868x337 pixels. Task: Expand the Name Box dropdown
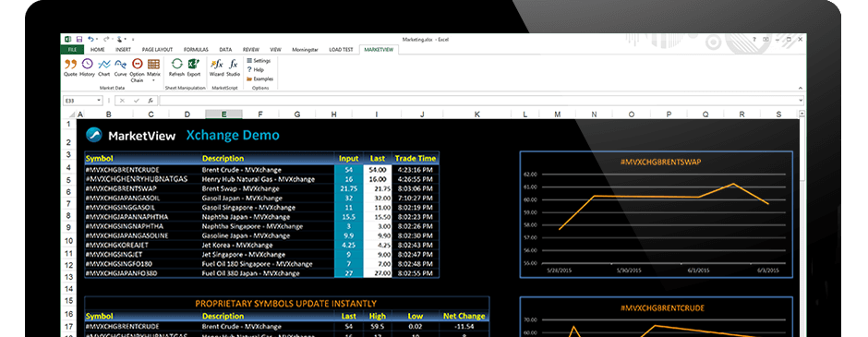click(99, 101)
